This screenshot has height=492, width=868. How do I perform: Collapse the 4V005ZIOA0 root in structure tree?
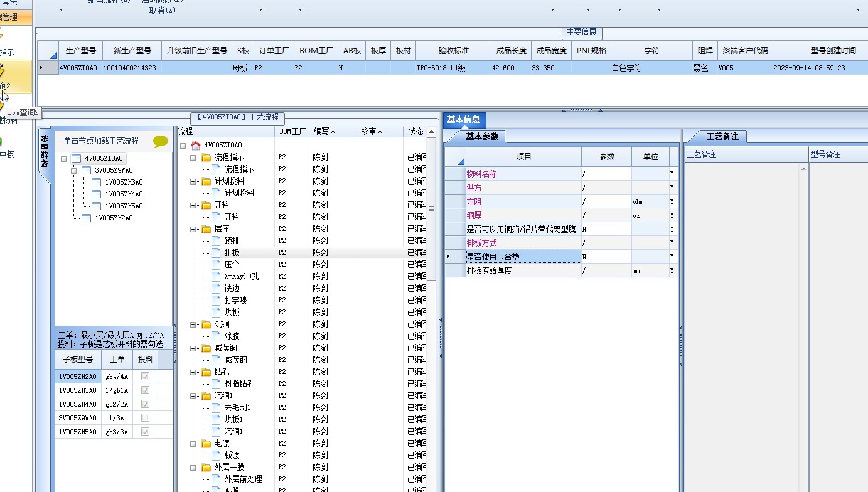coord(64,159)
